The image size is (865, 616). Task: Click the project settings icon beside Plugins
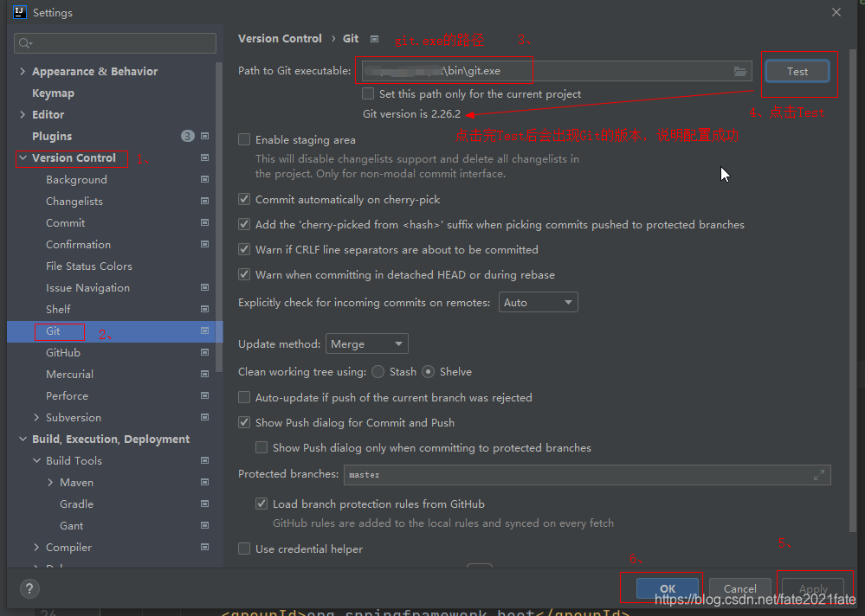204,136
